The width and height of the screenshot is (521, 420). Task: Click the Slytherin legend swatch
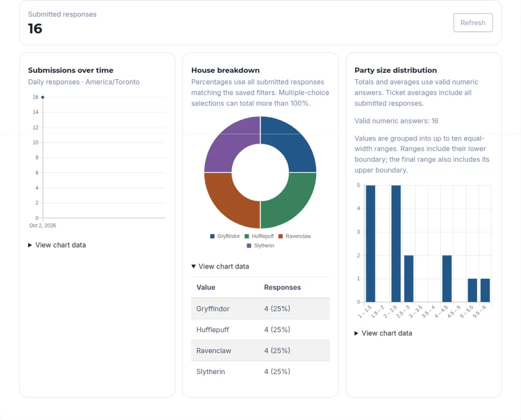coord(249,246)
